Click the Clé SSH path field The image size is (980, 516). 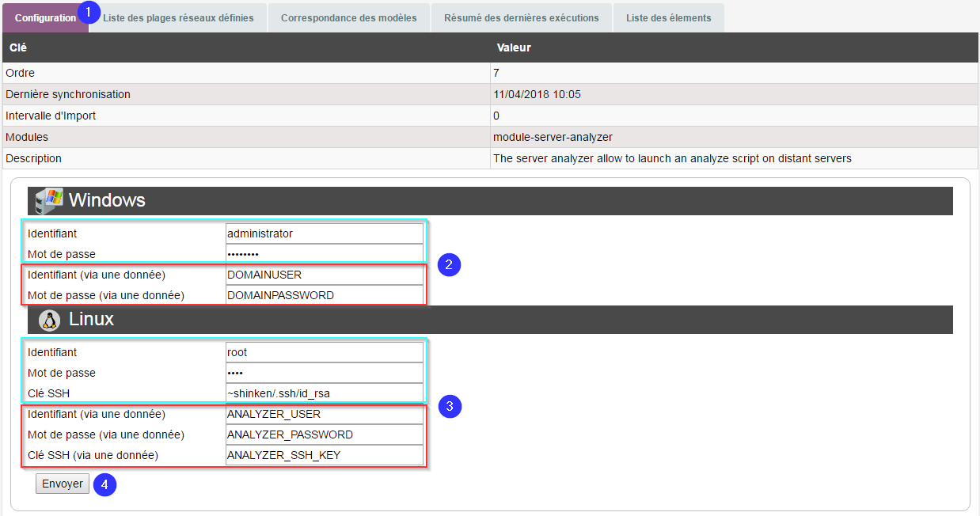click(x=324, y=393)
